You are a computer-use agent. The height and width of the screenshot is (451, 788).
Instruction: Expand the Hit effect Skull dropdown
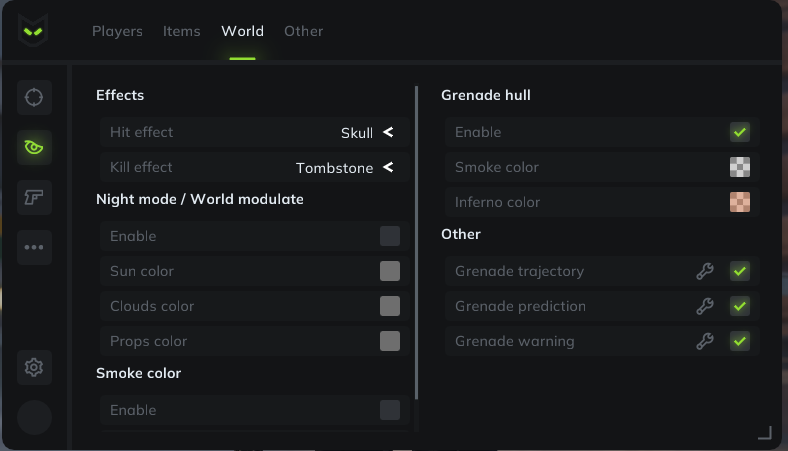255,132
